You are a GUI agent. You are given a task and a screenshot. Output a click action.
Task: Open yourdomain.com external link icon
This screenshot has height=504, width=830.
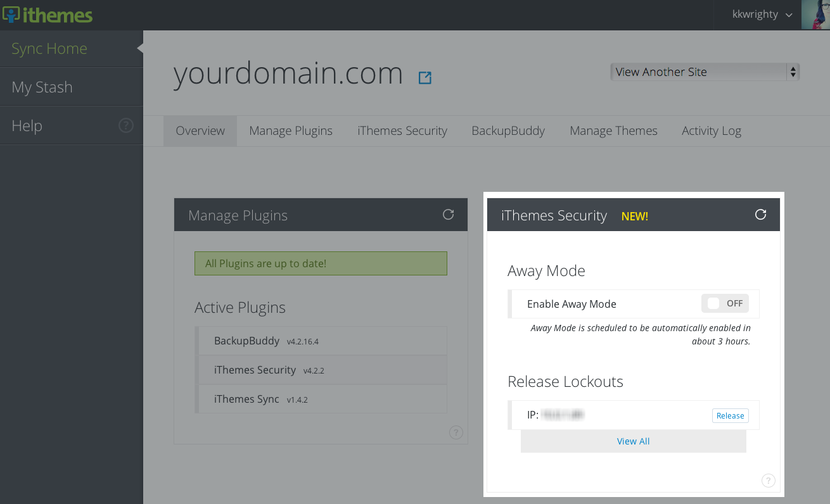(x=425, y=78)
